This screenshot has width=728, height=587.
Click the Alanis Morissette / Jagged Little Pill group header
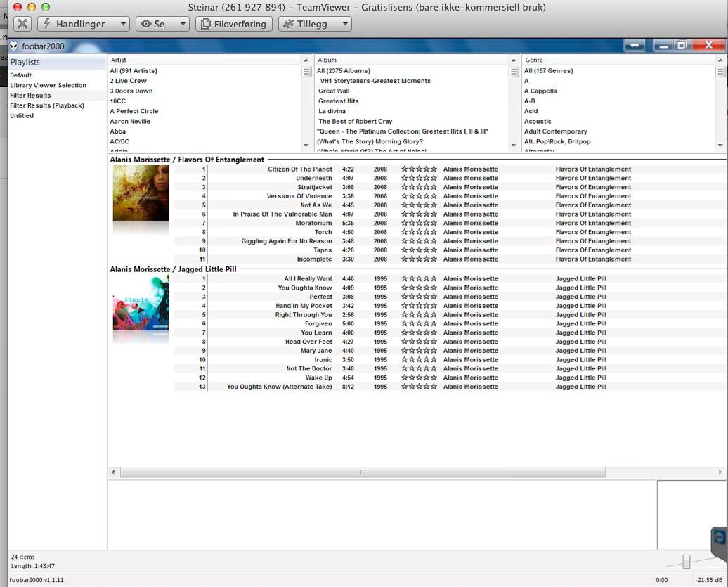(x=173, y=269)
